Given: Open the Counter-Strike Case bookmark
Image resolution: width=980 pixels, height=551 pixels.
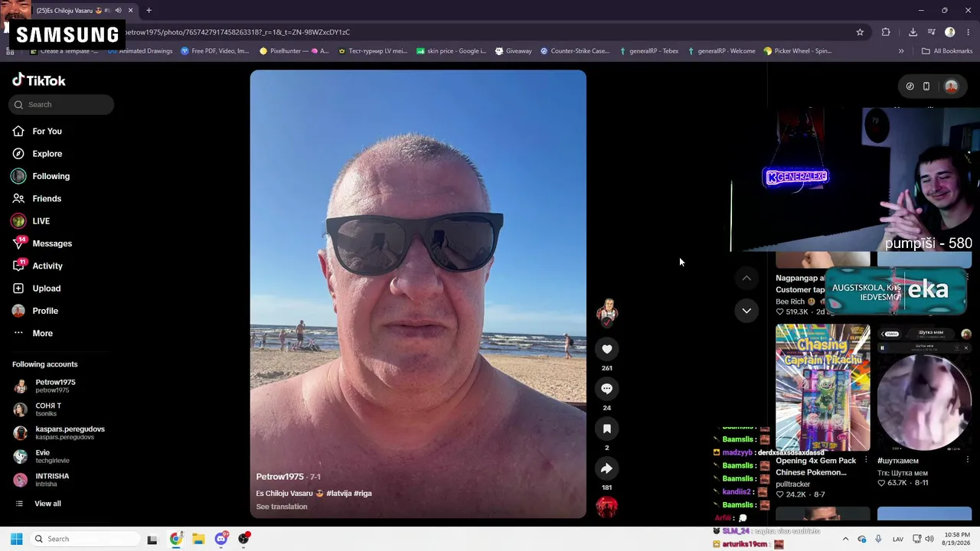Looking at the screenshot, I should pos(575,51).
